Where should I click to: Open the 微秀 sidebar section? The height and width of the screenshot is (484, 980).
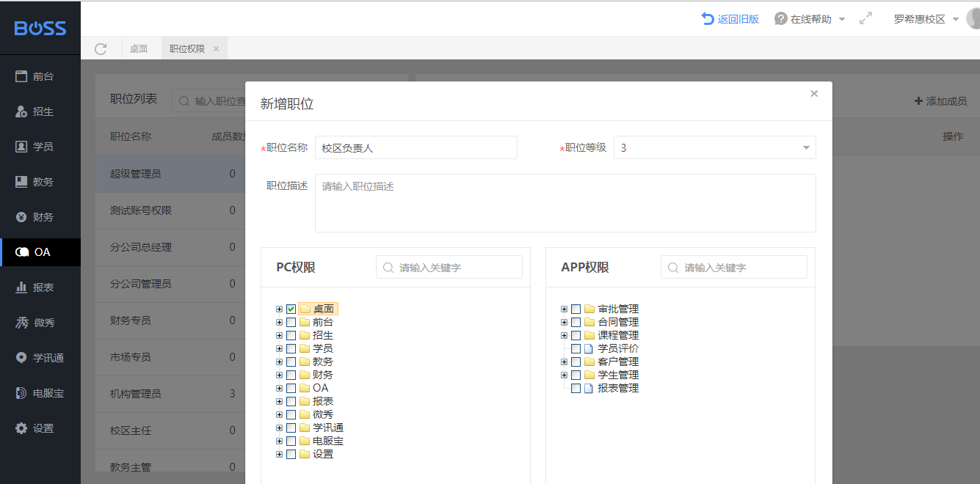[x=40, y=323]
